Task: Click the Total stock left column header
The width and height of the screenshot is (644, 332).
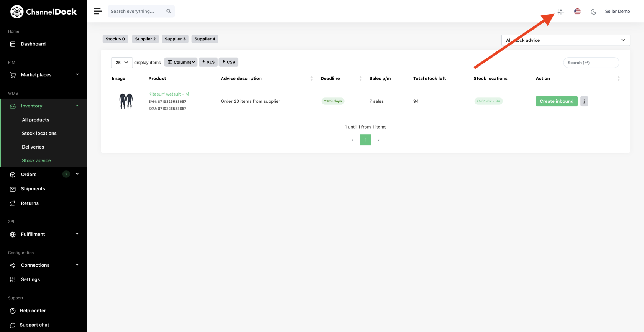Action: tap(429, 78)
